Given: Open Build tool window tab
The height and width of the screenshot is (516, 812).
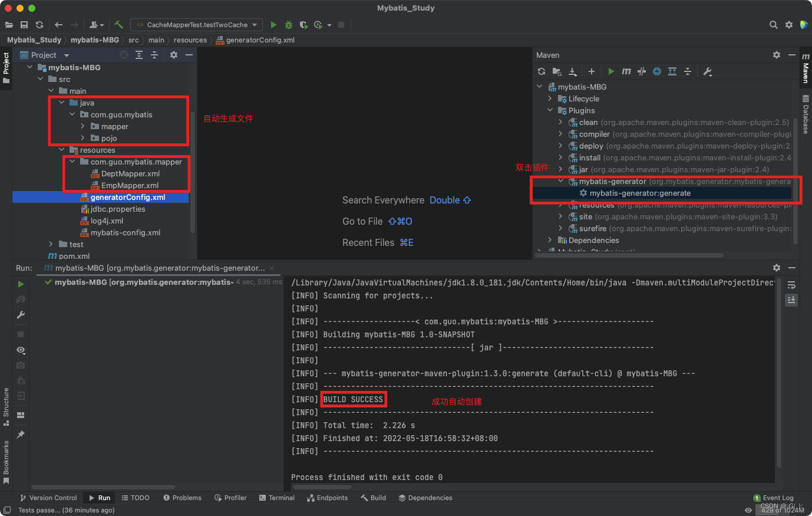Looking at the screenshot, I should pos(373,498).
